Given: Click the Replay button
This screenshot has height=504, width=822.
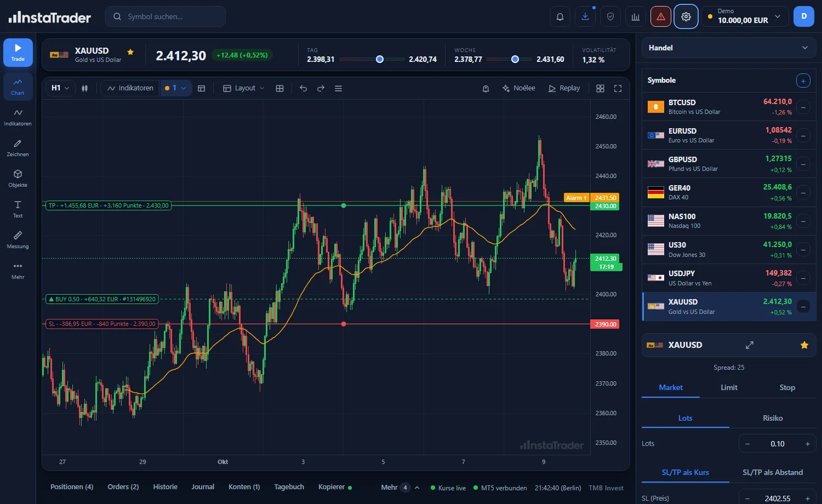Looking at the screenshot, I should pyautogui.click(x=564, y=88).
